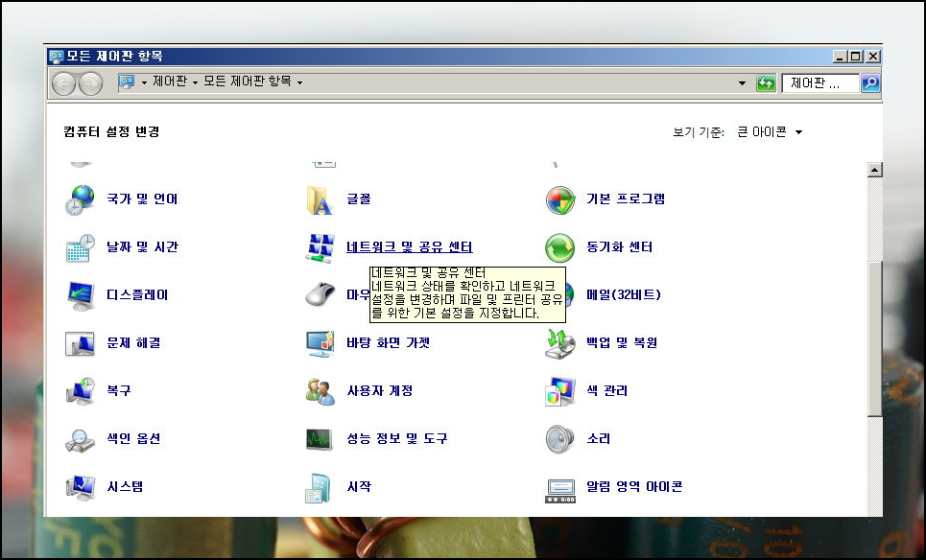Viewport: 926px width, 560px height.
Task: Open the 기본 프로그램 icon
Action: coord(559,200)
